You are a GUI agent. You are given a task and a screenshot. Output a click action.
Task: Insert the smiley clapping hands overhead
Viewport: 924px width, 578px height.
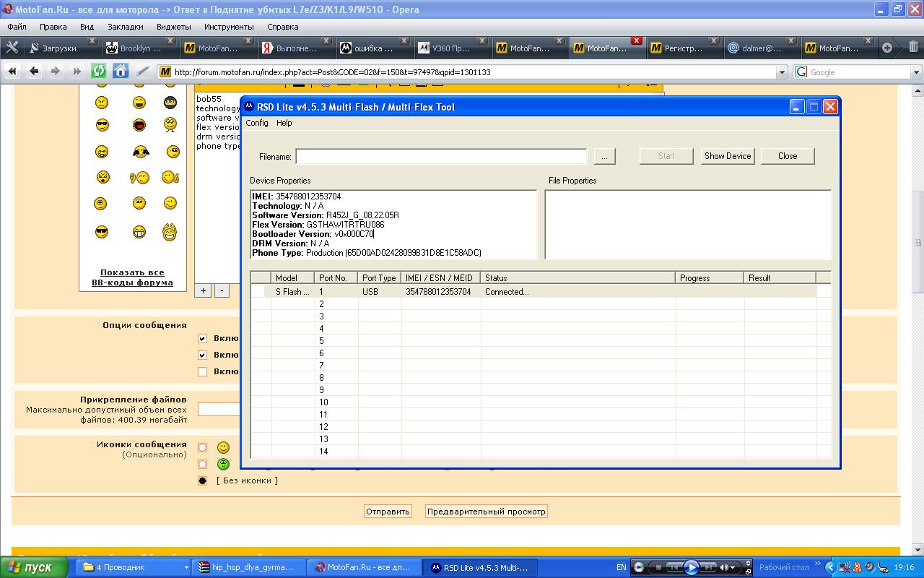click(x=170, y=232)
